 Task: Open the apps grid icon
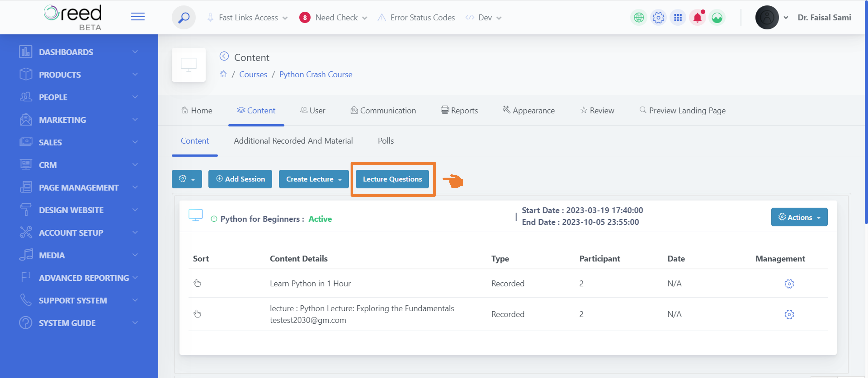pyautogui.click(x=678, y=18)
